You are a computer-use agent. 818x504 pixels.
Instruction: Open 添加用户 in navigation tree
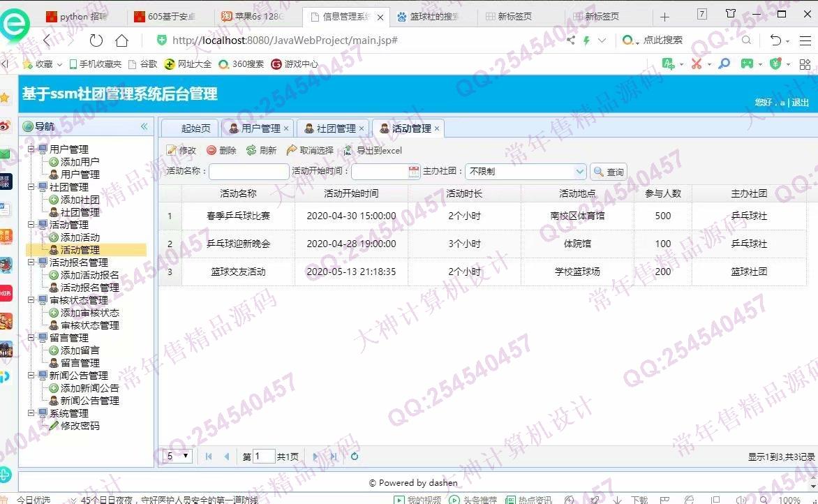[x=80, y=162]
